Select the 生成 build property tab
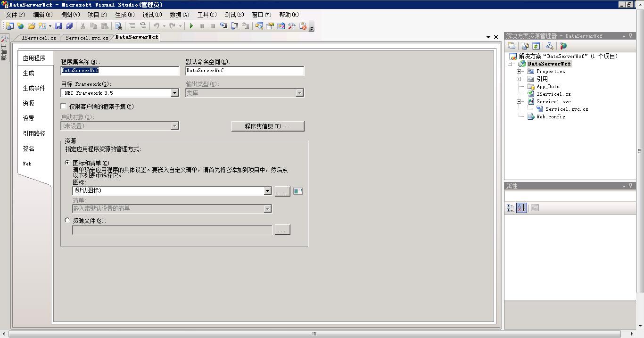 (29, 73)
